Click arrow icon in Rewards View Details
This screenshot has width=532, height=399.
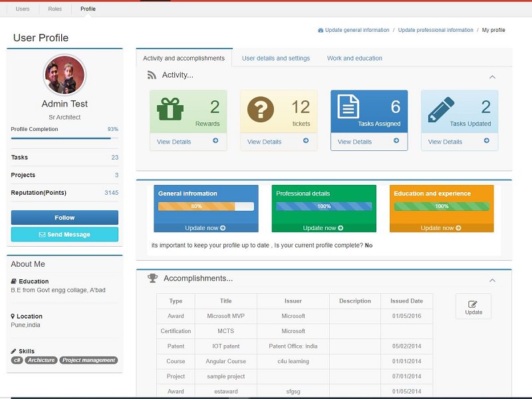coord(215,141)
